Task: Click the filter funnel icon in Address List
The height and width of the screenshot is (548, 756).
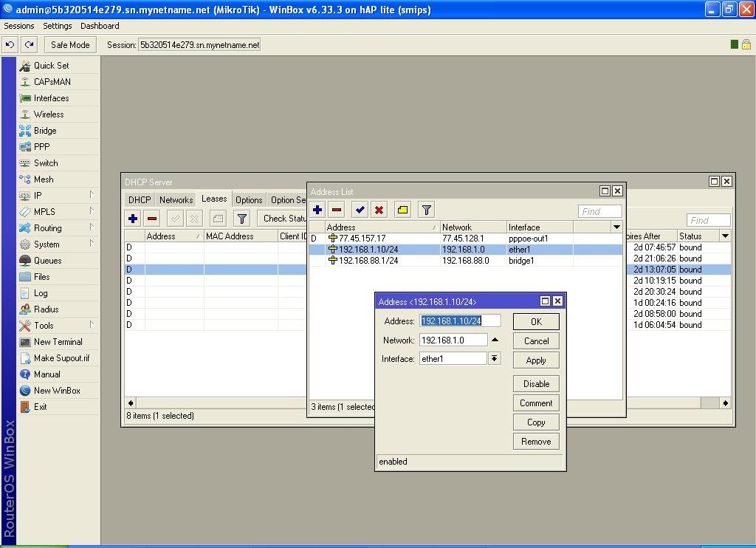Action: pyautogui.click(x=426, y=210)
